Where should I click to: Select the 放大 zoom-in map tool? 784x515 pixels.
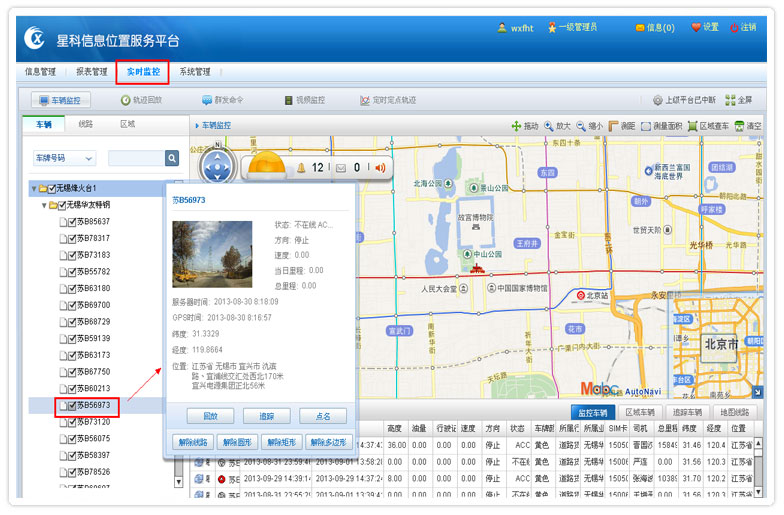(556, 126)
